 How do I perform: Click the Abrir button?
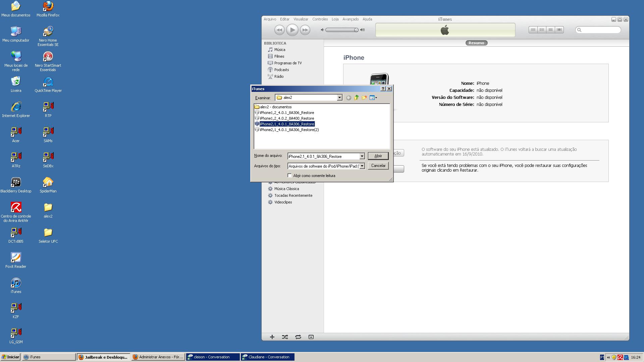coord(378,156)
